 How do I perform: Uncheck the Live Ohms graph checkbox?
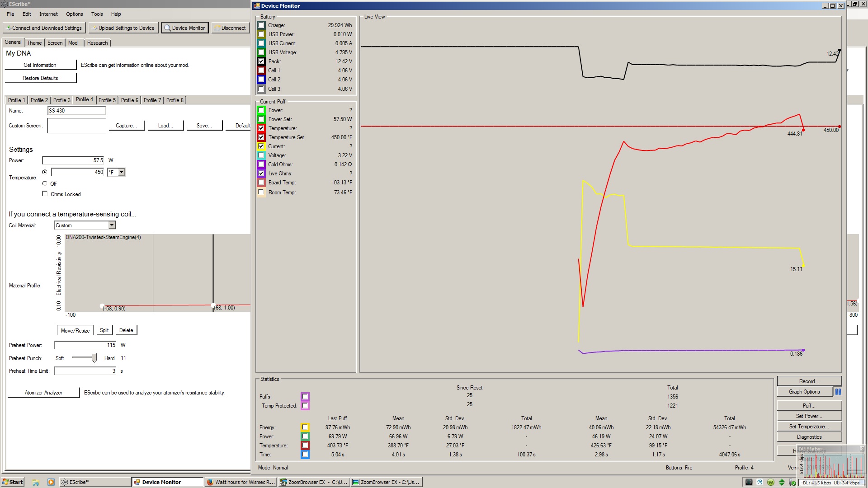[261, 174]
